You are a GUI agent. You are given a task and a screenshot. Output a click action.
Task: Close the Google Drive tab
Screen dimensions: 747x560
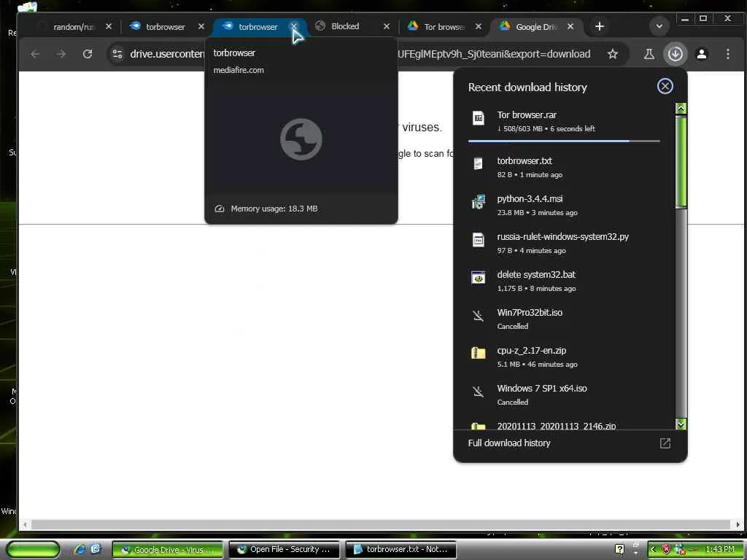click(570, 27)
